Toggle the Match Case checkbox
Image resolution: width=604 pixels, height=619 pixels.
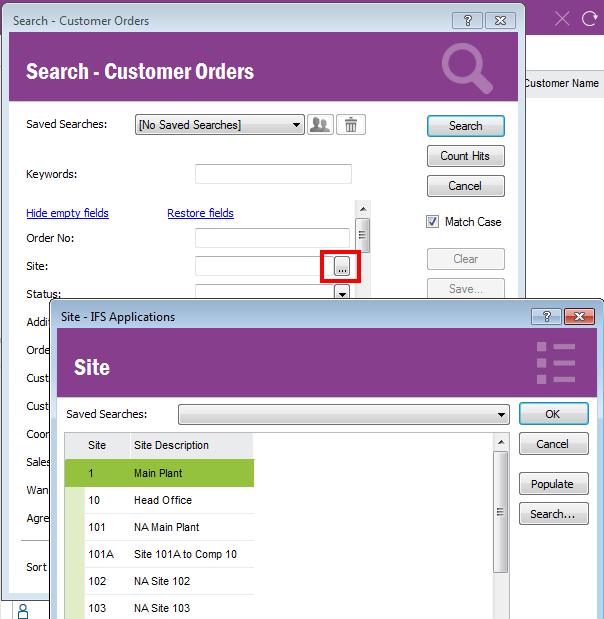point(433,222)
